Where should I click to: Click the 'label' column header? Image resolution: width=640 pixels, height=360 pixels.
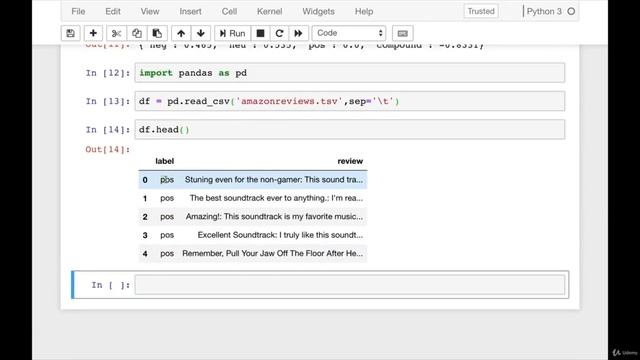coord(164,161)
